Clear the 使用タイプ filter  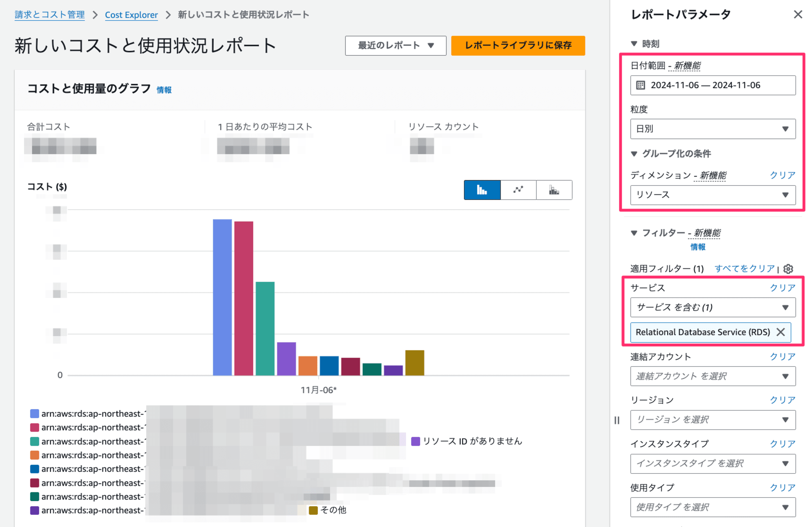click(782, 488)
